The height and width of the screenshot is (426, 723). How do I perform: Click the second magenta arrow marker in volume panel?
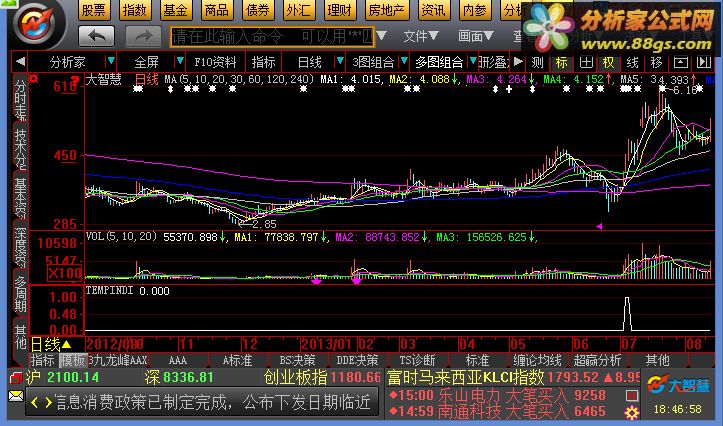pyautogui.click(x=356, y=280)
